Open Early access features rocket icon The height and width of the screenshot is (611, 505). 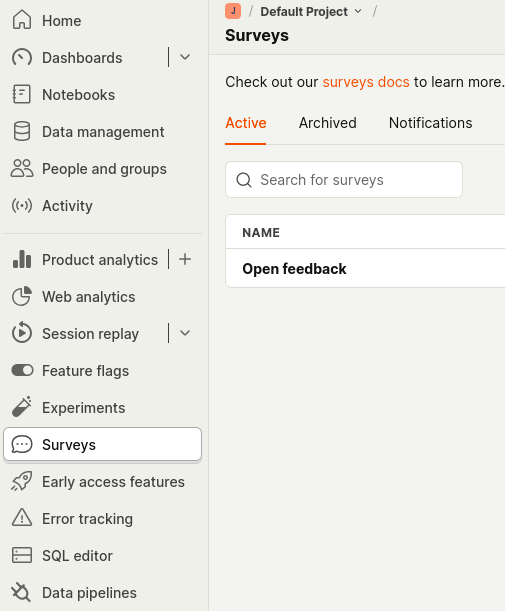(22, 481)
